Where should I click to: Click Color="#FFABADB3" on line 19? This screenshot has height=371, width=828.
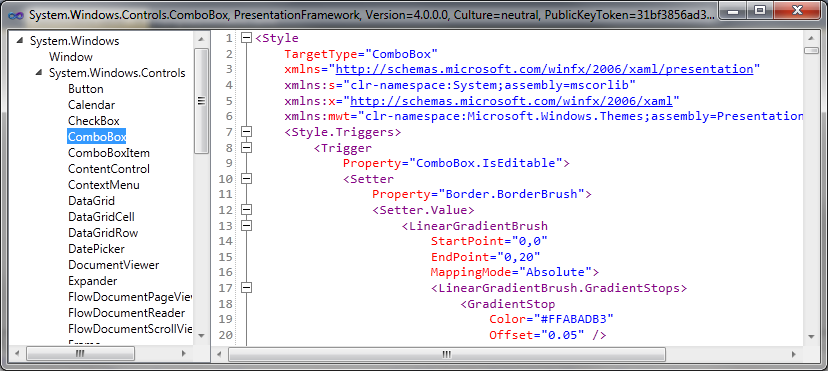click(x=551, y=319)
